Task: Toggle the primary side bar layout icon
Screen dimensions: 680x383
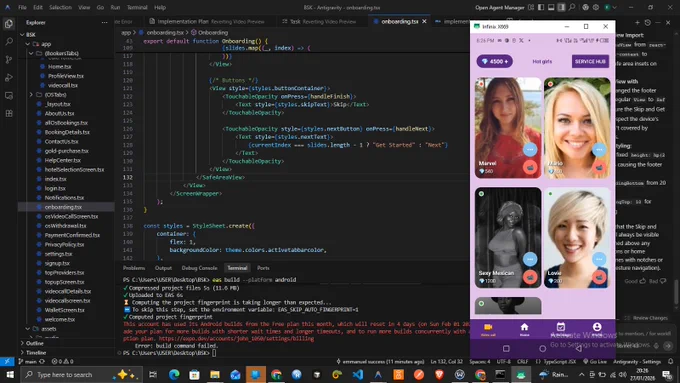Action: 541,7
